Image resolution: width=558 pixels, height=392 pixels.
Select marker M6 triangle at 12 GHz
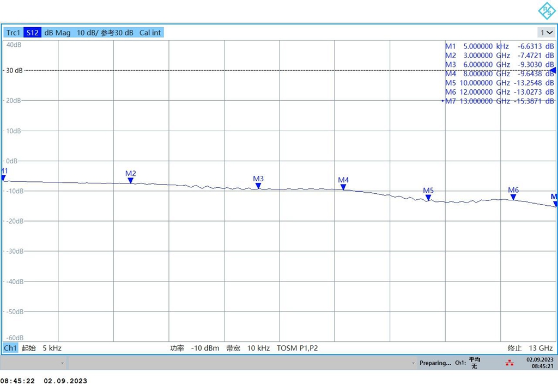(x=513, y=197)
